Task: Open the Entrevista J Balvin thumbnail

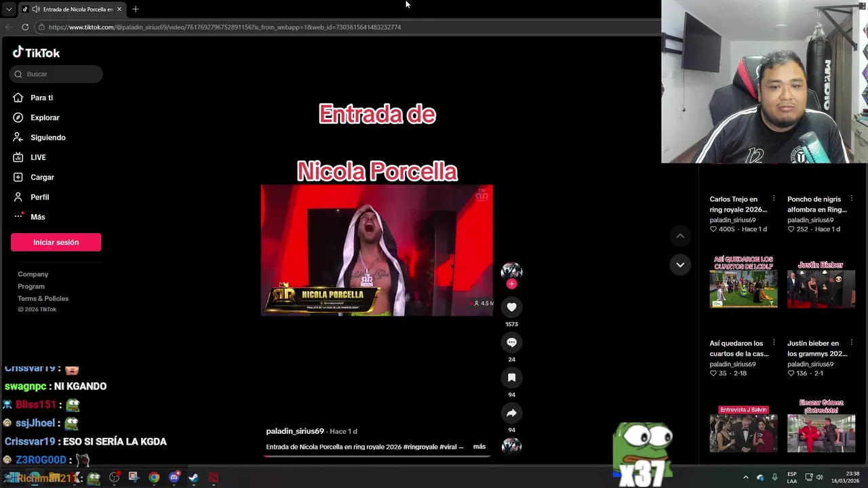Action: coord(743,429)
